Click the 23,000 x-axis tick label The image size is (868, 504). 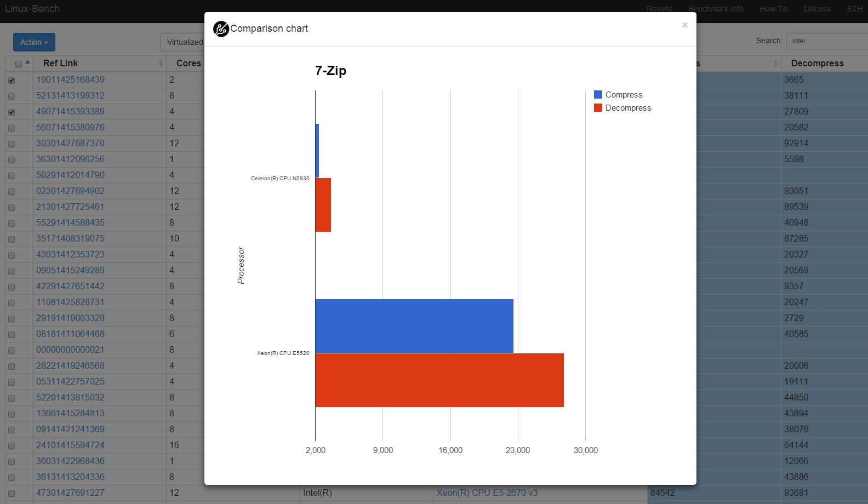518,450
